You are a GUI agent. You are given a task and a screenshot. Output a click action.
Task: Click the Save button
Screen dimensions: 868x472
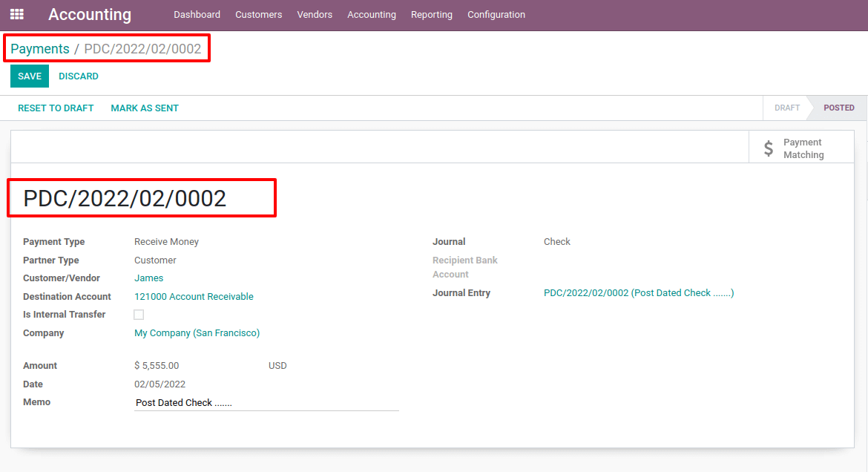[x=30, y=76]
